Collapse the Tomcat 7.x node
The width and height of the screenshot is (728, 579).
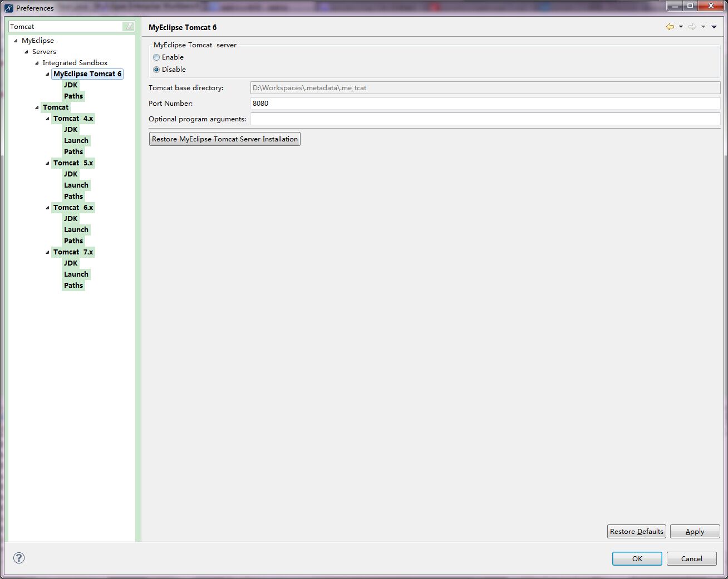click(x=47, y=252)
